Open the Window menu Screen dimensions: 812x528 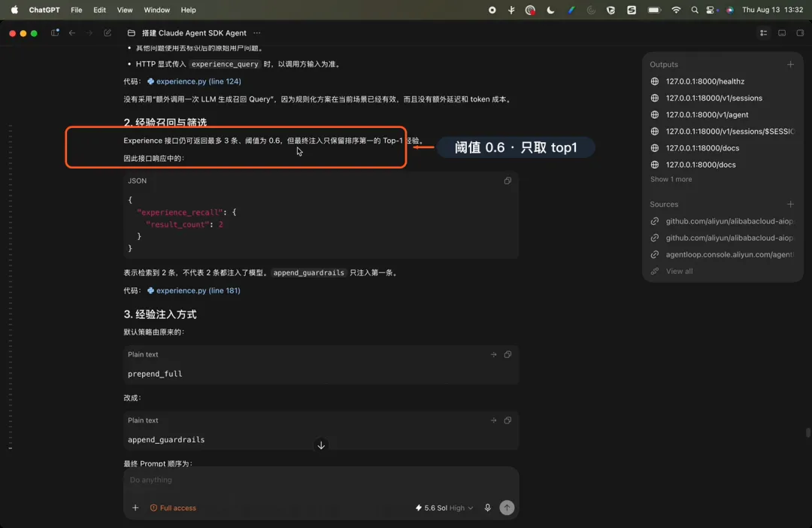click(156, 10)
